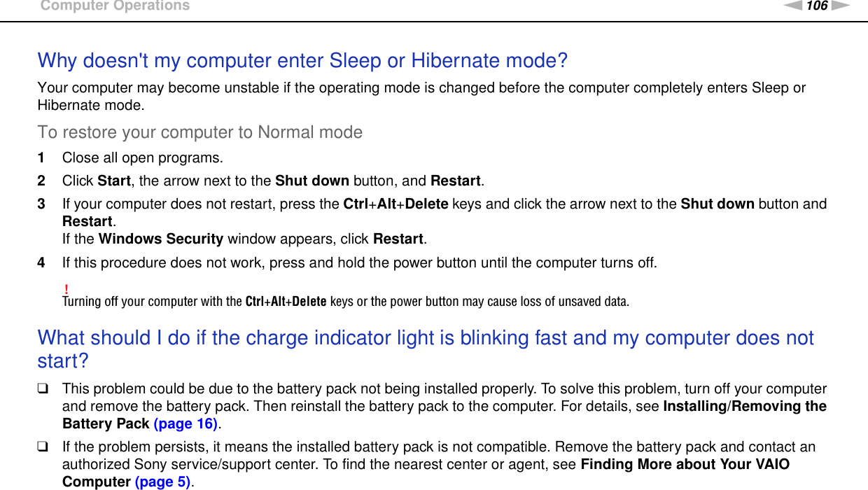Screen dimensions: 868x490
Task: Click step number 3 about Ctrl+Alt+Delete keys
Action: (41, 204)
